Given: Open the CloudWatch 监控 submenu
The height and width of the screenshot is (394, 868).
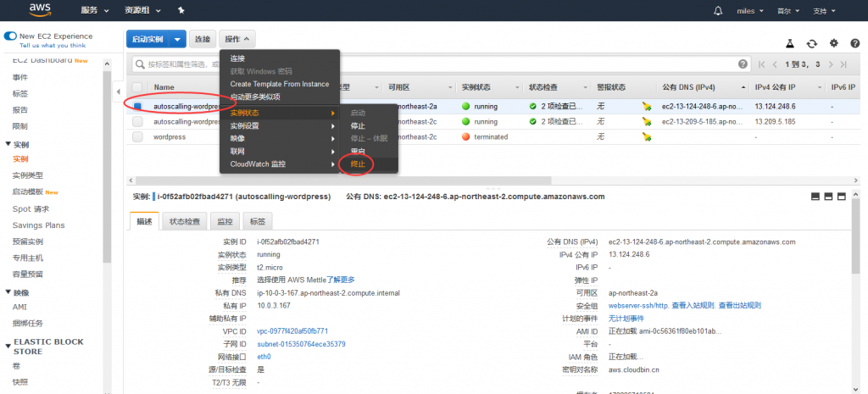Looking at the screenshot, I should (280, 164).
